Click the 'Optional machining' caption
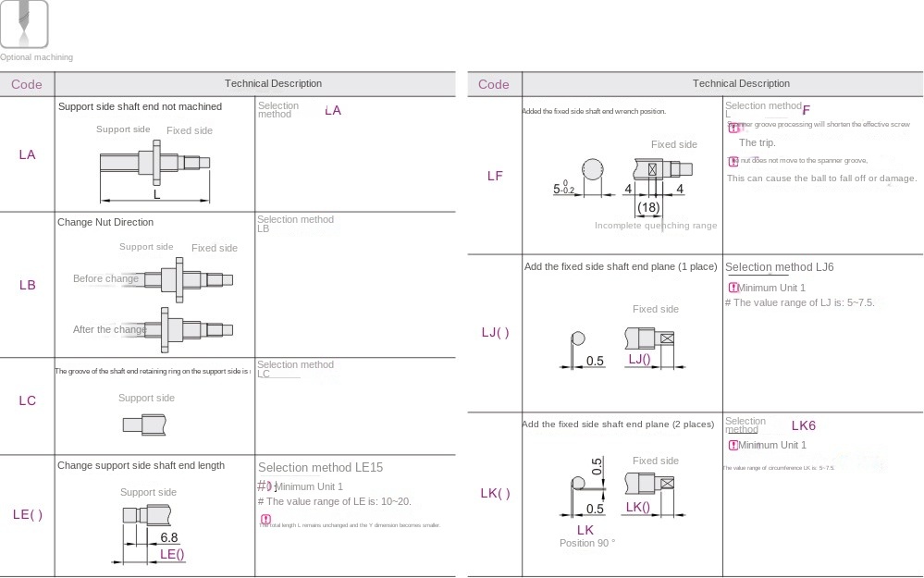Screen dimensions: 924x578 [37, 57]
